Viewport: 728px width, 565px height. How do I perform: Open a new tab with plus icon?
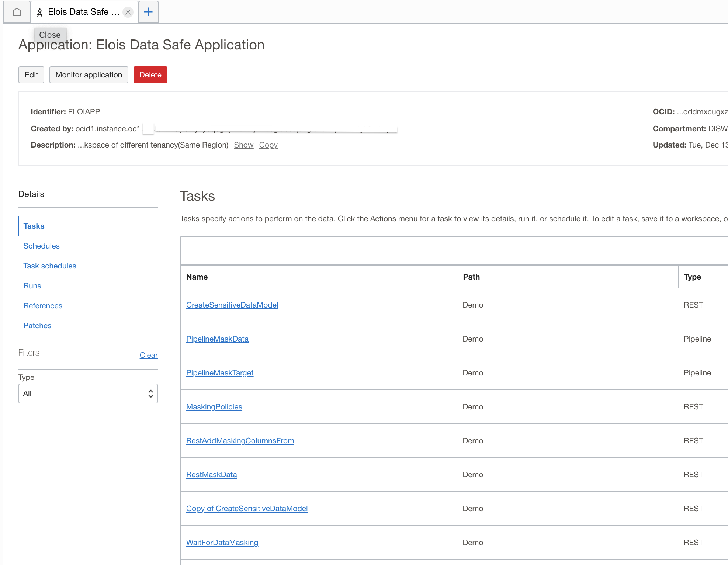[148, 12]
